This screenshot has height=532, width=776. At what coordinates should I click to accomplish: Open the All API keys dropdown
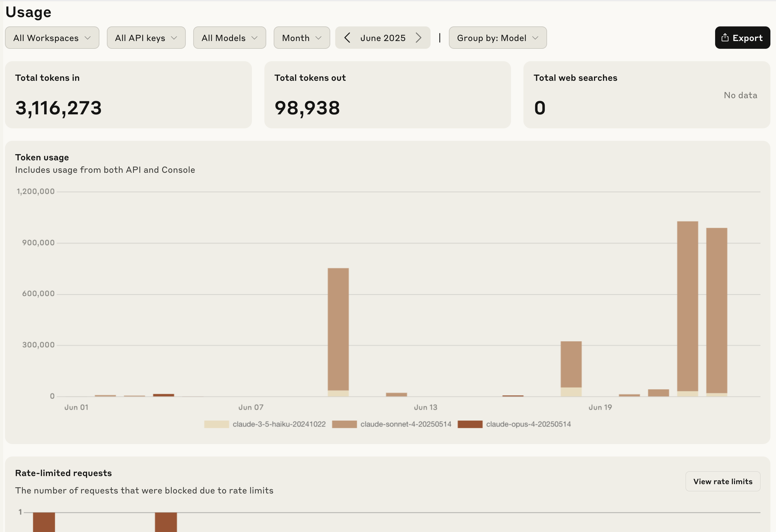pos(146,38)
